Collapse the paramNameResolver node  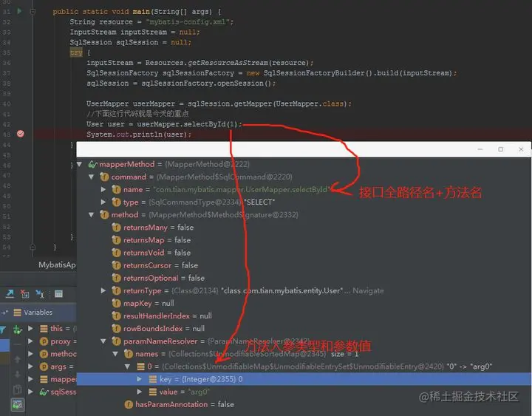pyautogui.click(x=103, y=341)
